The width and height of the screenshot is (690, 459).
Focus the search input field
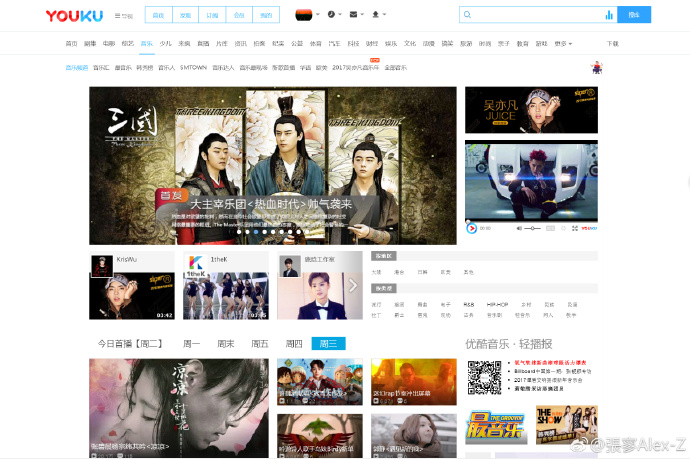click(538, 15)
